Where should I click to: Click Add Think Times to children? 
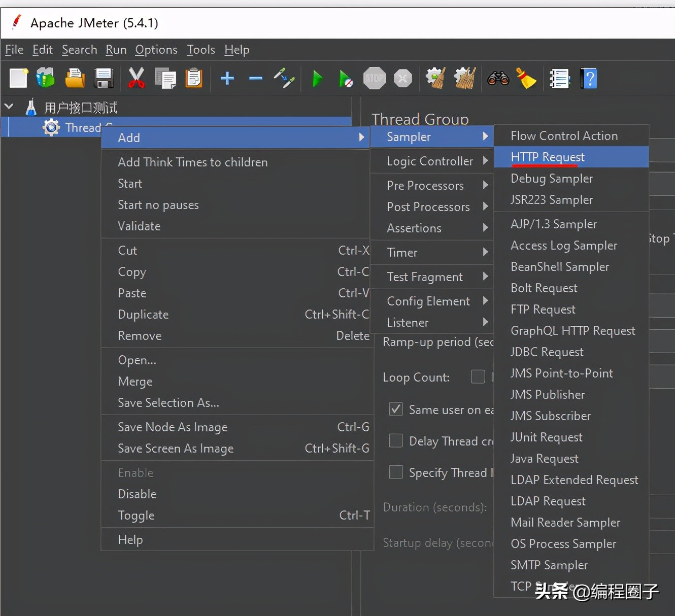[x=235, y=162]
